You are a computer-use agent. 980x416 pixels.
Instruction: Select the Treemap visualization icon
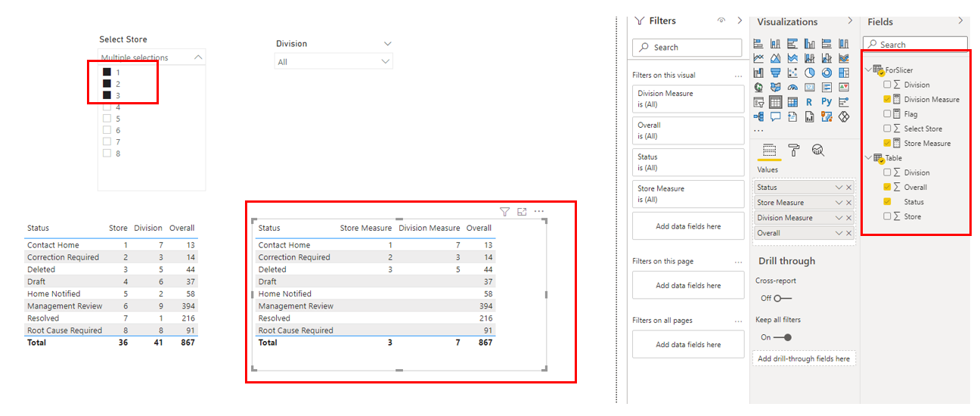pyautogui.click(x=844, y=73)
